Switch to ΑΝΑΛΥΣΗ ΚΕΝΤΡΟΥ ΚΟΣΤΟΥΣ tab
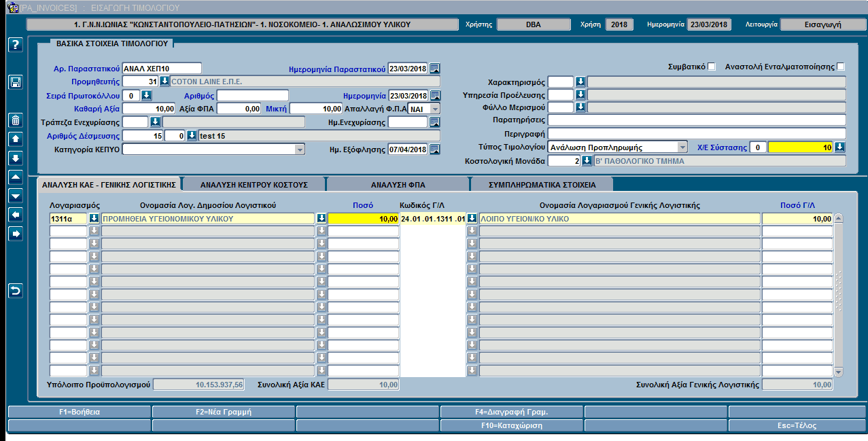Image resolution: width=868 pixels, height=441 pixels. 254,184
